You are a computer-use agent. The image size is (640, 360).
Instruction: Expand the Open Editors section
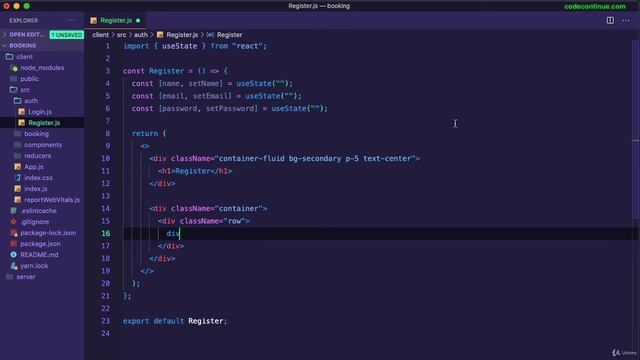click(x=27, y=35)
